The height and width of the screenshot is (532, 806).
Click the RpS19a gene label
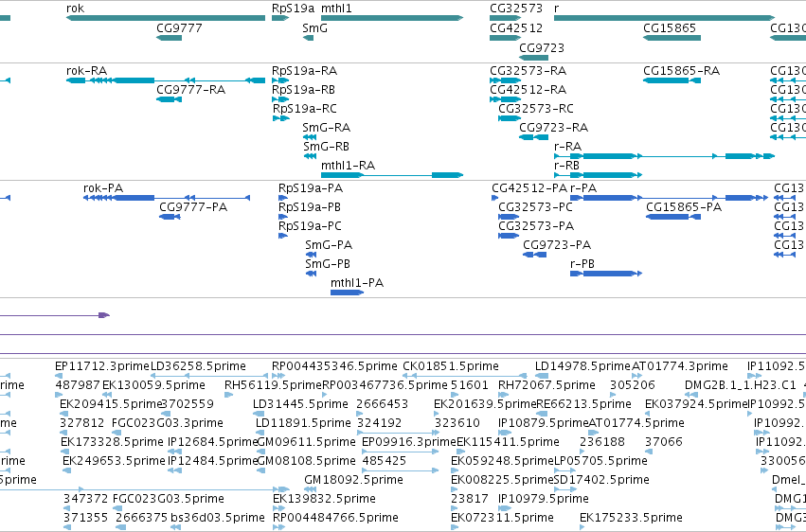[293, 9]
